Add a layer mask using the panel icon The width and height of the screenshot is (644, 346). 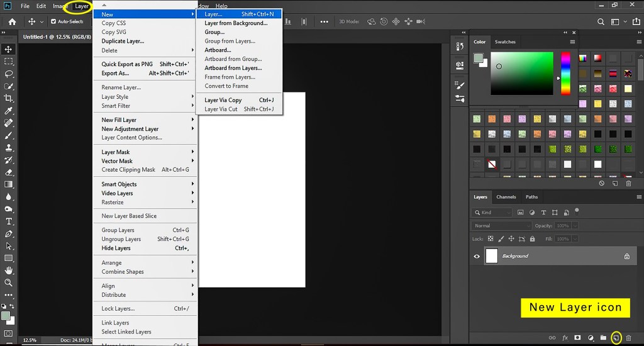pyautogui.click(x=577, y=338)
